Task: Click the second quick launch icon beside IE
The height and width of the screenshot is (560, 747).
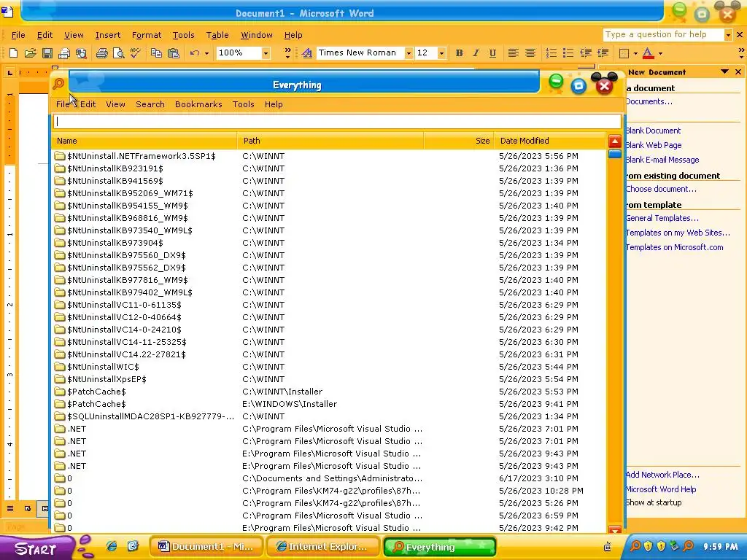Action: 133,546
